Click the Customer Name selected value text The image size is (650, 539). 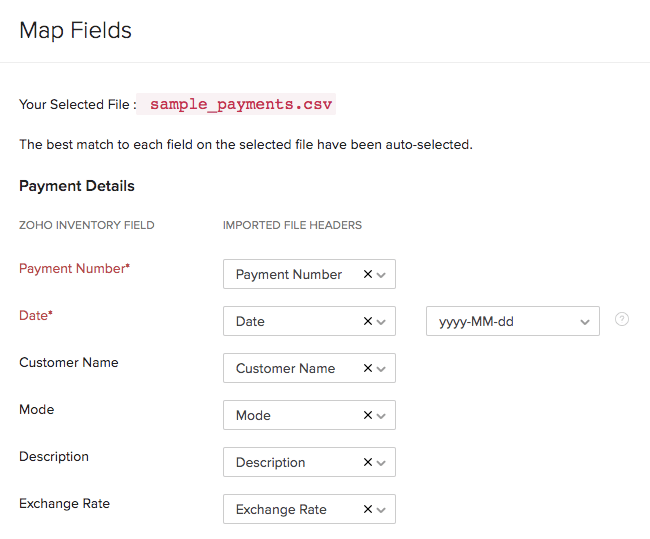tap(285, 368)
